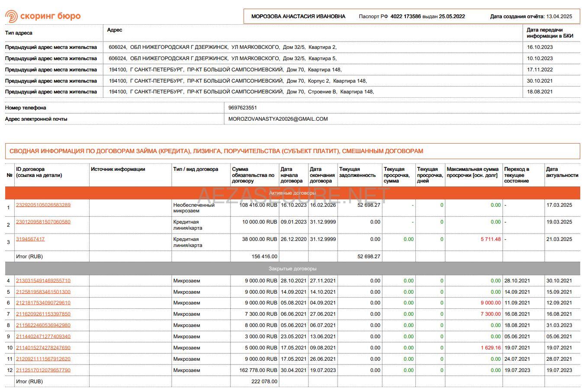Click address date 17.11.2022
The width and height of the screenshot is (588, 391).
(x=540, y=70)
